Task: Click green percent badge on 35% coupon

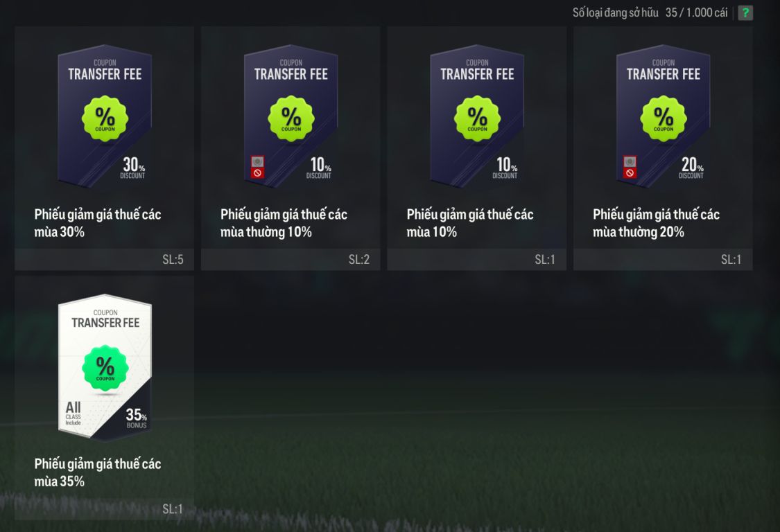Action: [x=105, y=368]
